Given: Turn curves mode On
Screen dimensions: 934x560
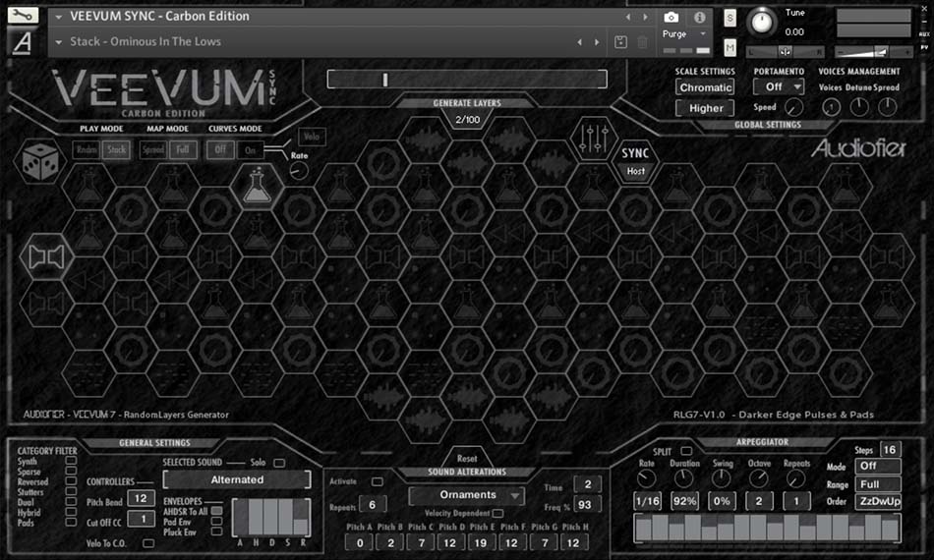Looking at the screenshot, I should pos(250,149).
